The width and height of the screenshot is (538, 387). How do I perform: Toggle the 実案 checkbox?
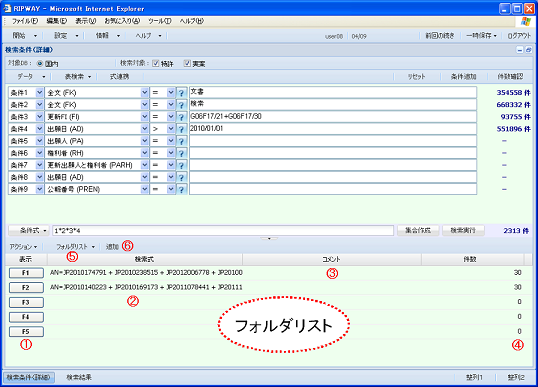(x=187, y=63)
